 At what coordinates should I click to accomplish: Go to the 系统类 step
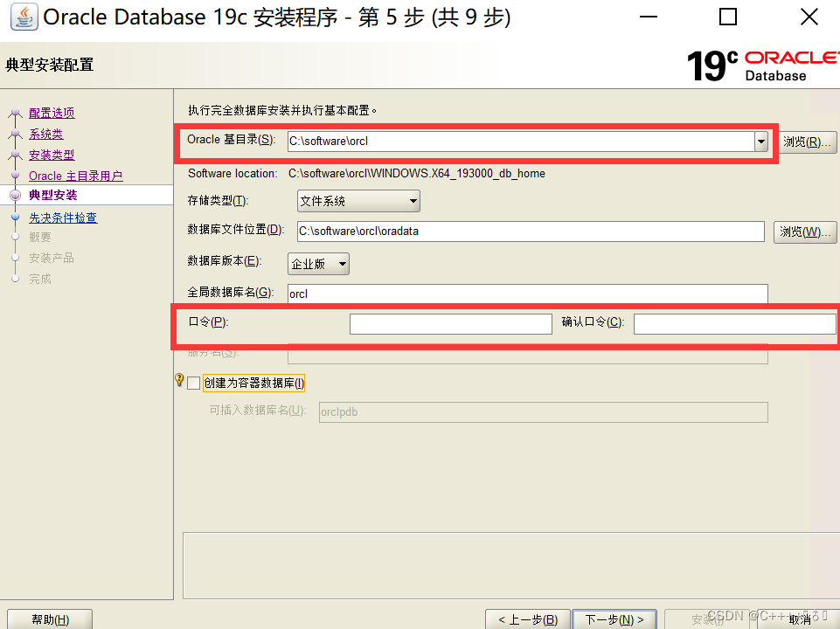tap(46, 134)
